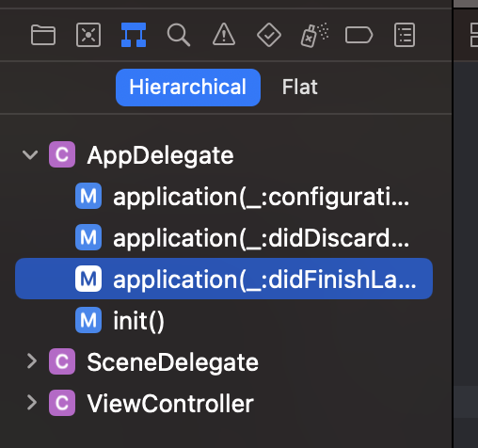The width and height of the screenshot is (478, 448).
Task: Switch to Hierarchical view
Action: [188, 88]
